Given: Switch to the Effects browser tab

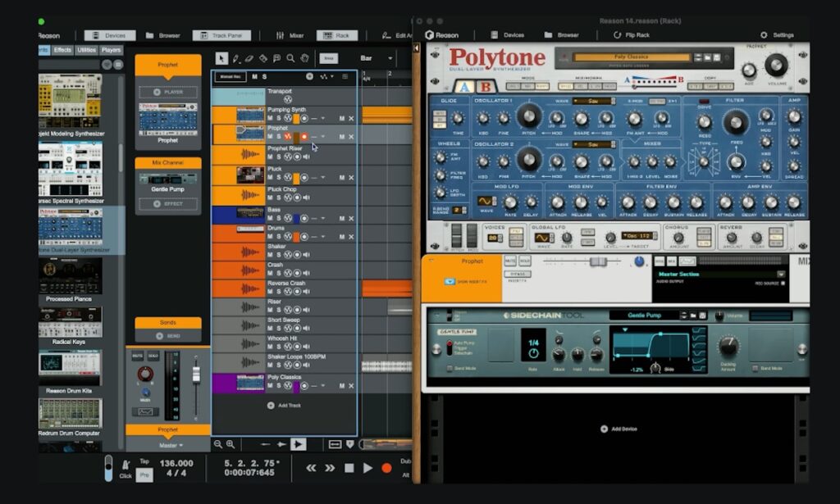Looking at the screenshot, I should coord(62,50).
